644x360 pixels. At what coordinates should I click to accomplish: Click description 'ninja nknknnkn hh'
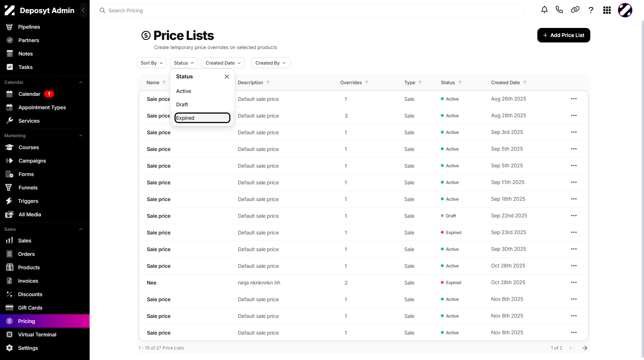[x=259, y=283]
